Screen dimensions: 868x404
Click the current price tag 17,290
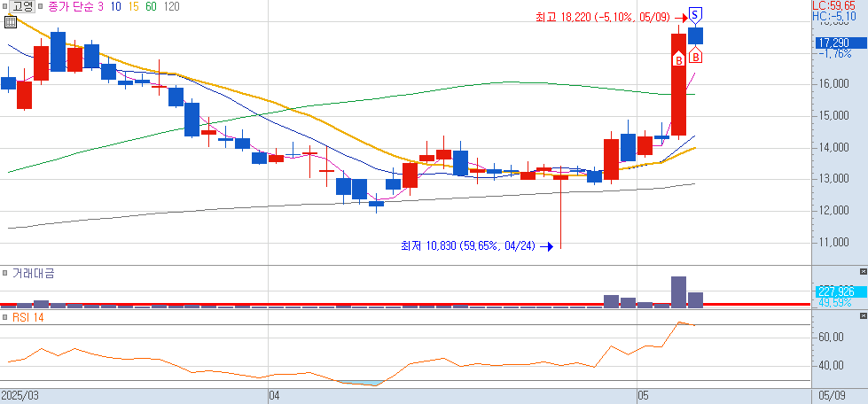coord(840,43)
